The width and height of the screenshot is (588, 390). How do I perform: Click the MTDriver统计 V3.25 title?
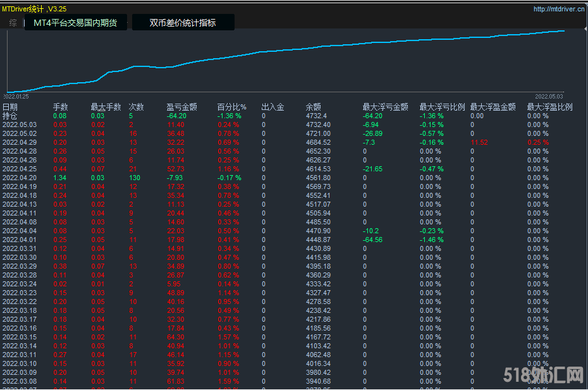coord(34,9)
